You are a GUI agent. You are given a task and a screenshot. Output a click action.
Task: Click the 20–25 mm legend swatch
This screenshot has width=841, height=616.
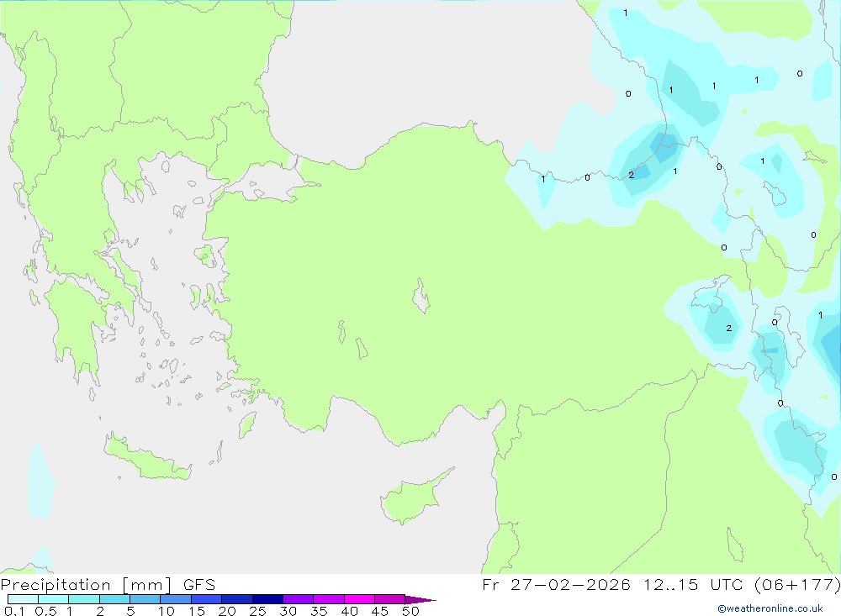click(x=237, y=599)
